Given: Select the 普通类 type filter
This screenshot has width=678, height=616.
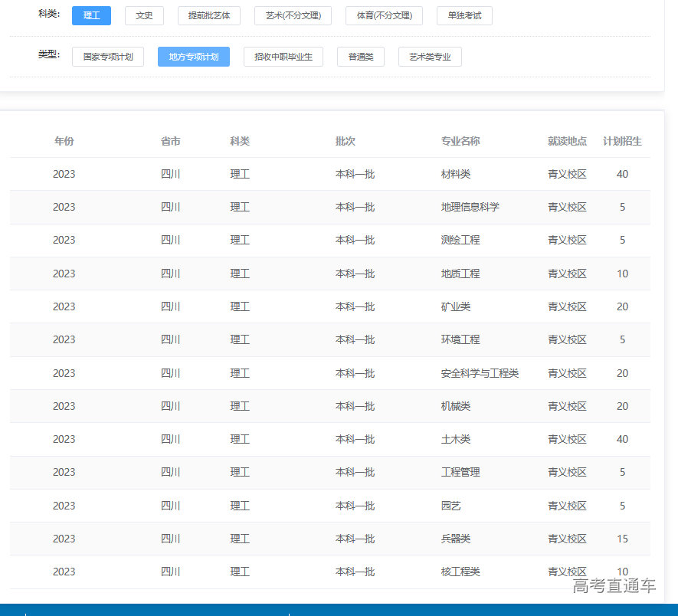Looking at the screenshot, I should (x=361, y=57).
